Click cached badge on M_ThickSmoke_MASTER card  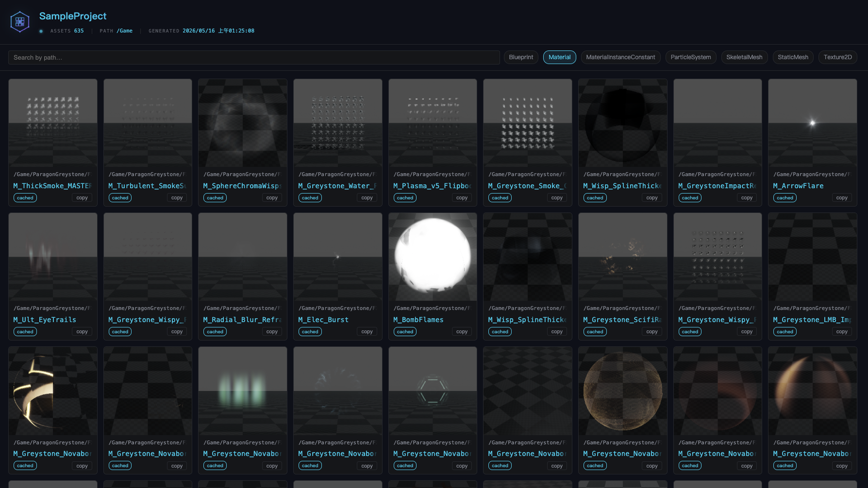(x=25, y=197)
